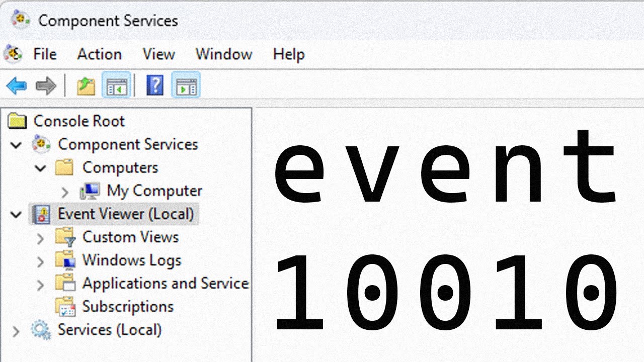Select the Event Viewer (Local) label

(126, 214)
